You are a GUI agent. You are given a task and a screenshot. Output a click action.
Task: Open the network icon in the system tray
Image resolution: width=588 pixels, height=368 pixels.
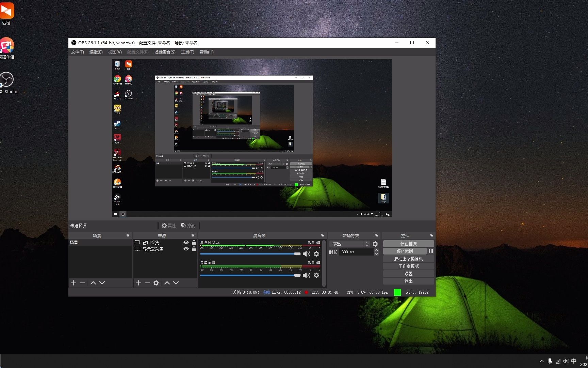558,361
